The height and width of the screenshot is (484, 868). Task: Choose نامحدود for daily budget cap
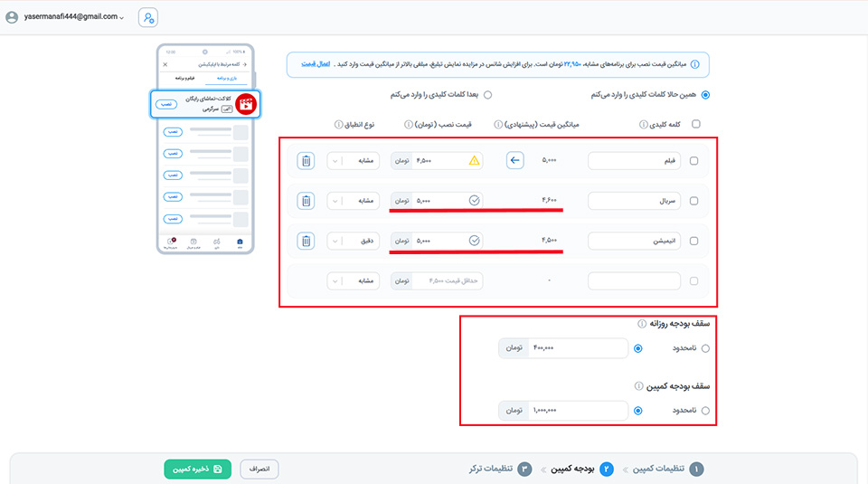coord(705,348)
